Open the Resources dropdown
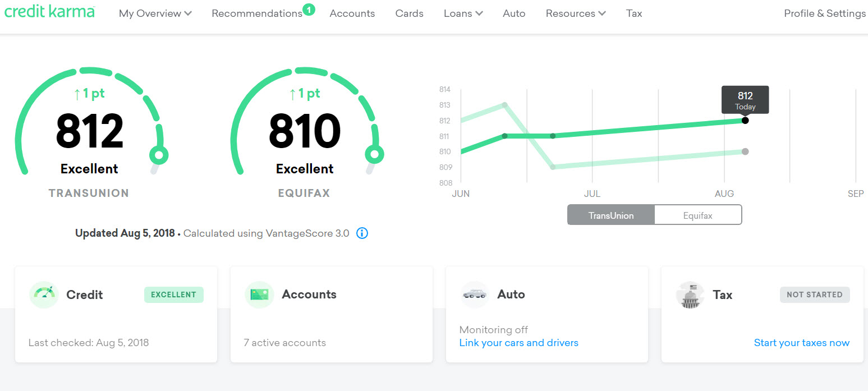 [x=575, y=13]
